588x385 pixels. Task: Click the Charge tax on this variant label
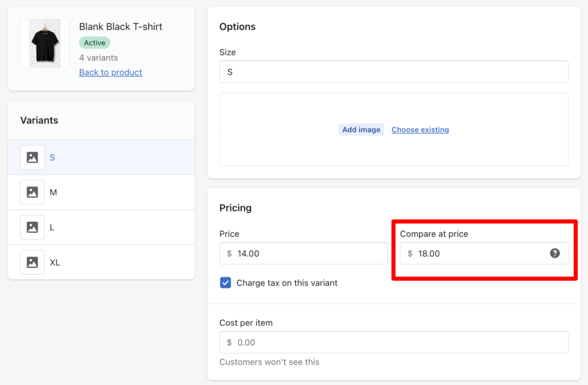[x=287, y=283]
